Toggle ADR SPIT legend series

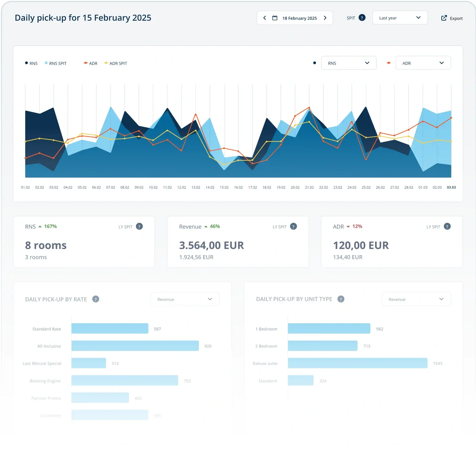[116, 63]
